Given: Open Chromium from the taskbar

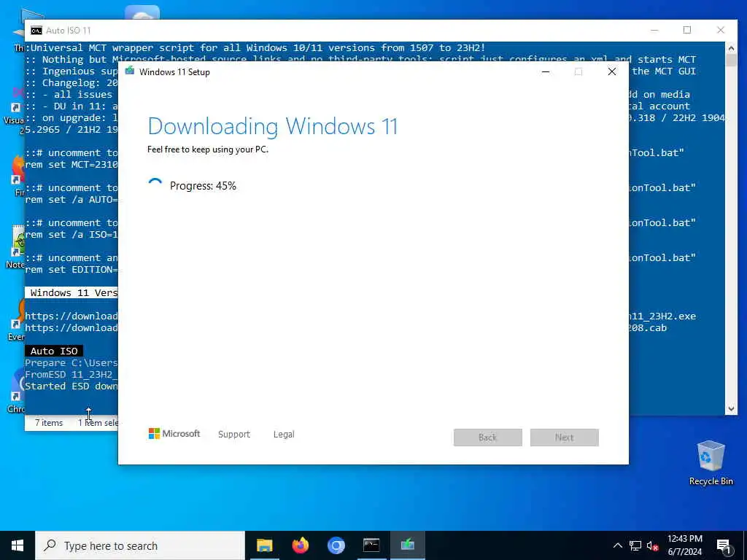Looking at the screenshot, I should (x=336, y=545).
